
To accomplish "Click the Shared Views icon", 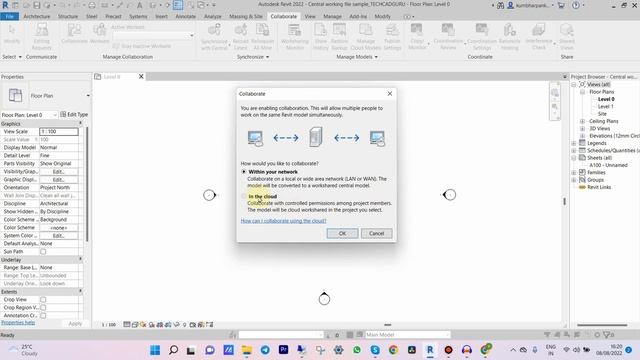I will [567, 36].
